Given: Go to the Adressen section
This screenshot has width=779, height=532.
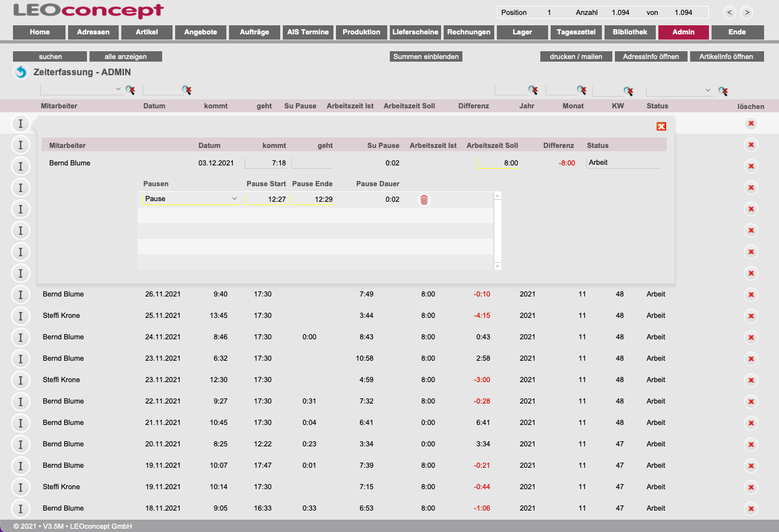Looking at the screenshot, I should pyautogui.click(x=93, y=32).
